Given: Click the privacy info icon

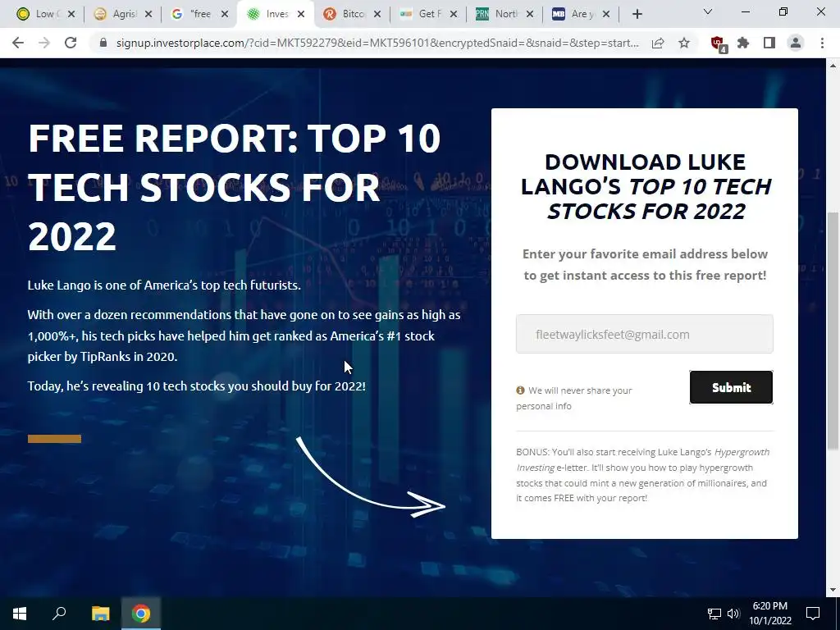Looking at the screenshot, I should click(x=520, y=390).
